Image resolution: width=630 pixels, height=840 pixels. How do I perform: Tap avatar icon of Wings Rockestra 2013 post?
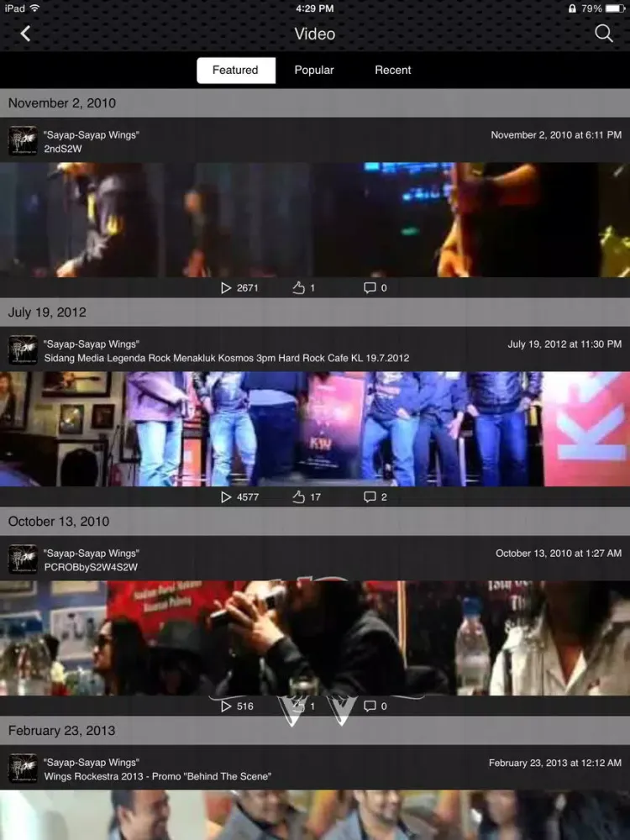pyautogui.click(x=23, y=769)
